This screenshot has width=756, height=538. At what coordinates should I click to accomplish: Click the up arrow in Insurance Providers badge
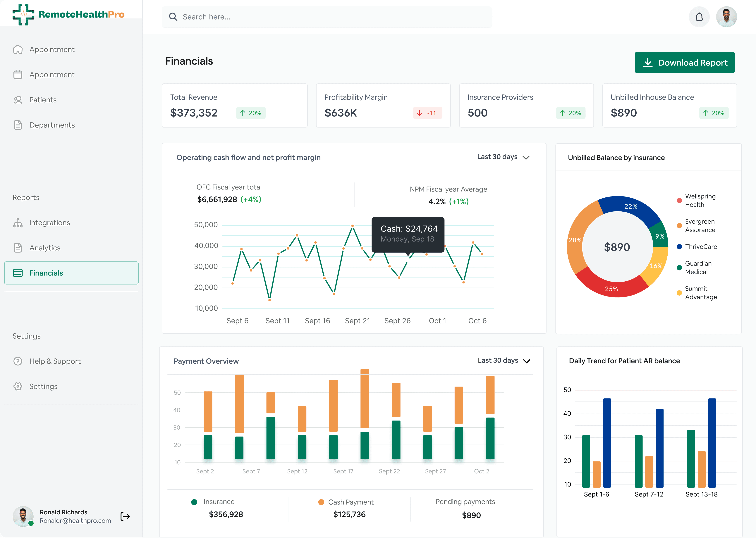click(562, 113)
